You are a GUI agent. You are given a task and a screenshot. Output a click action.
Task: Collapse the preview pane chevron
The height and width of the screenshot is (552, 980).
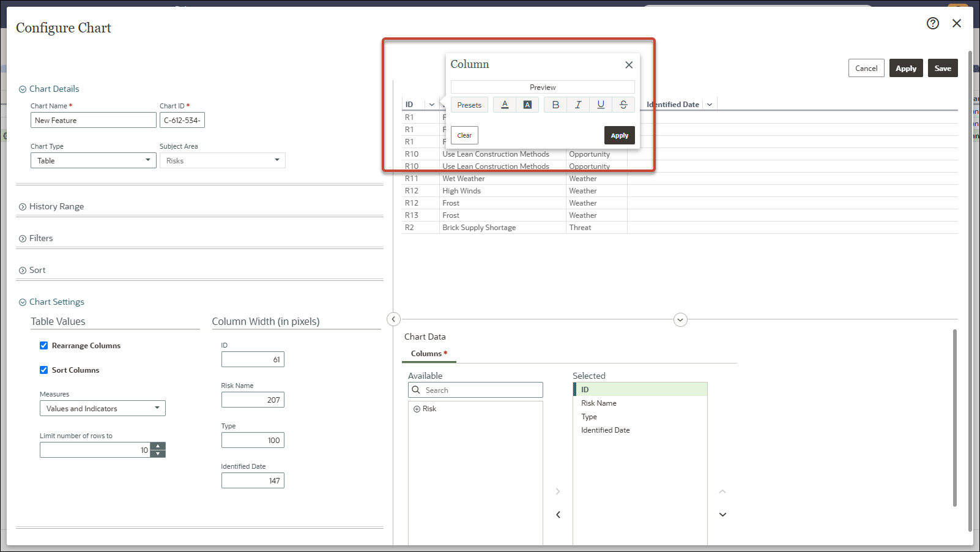(680, 319)
